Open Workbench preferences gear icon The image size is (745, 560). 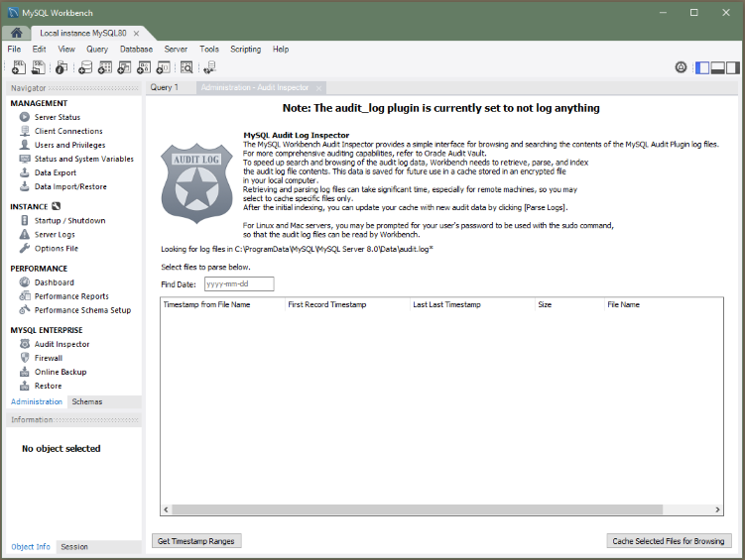(x=681, y=67)
